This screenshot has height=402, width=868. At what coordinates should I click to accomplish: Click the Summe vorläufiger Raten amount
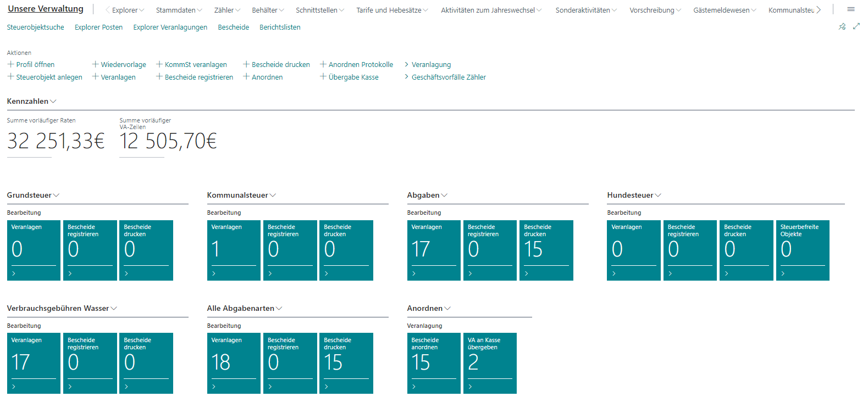56,141
